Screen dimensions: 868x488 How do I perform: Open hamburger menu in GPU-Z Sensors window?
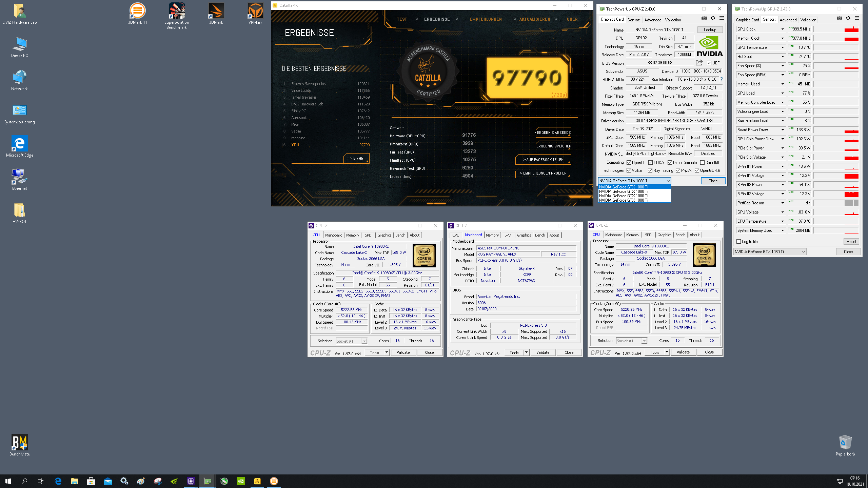coord(857,18)
